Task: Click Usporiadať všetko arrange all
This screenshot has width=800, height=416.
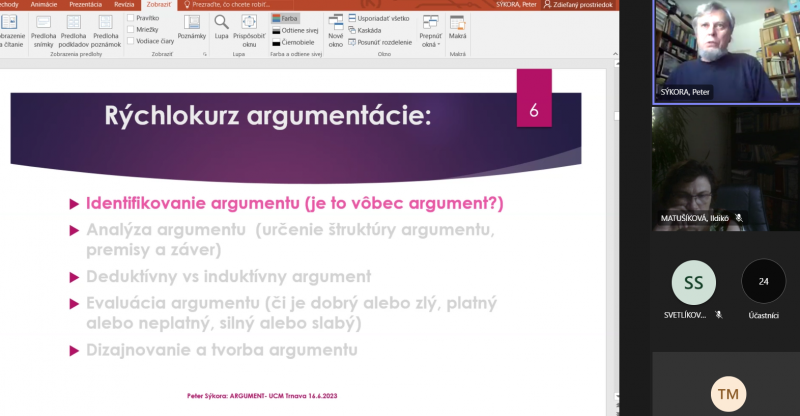Action: [x=381, y=17]
